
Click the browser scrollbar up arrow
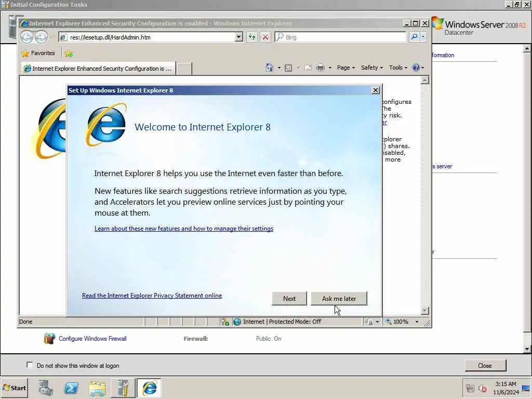click(x=425, y=80)
